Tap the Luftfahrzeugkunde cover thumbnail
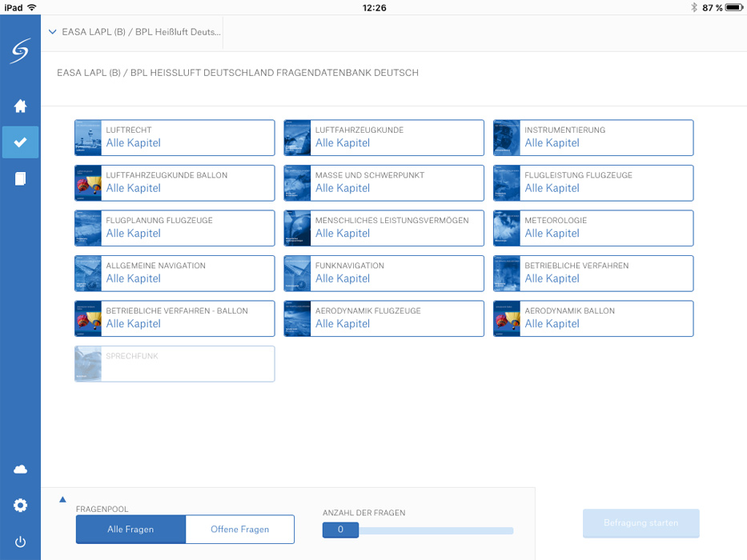Screen dimensions: 747x560 [297, 138]
